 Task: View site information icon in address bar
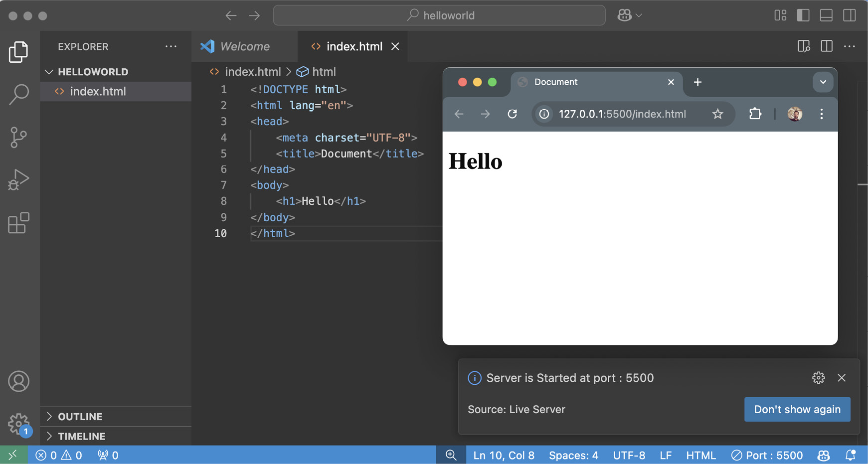click(544, 114)
